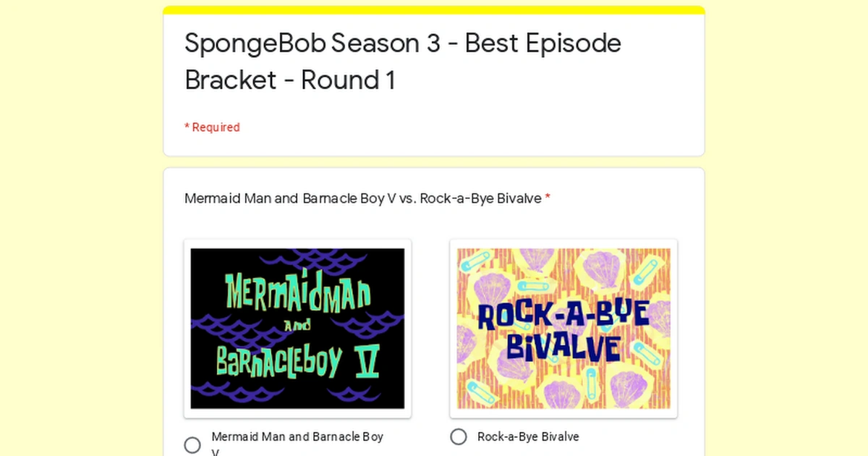Click the Rock-a-Bye Bivalve radio circle

pos(459,436)
